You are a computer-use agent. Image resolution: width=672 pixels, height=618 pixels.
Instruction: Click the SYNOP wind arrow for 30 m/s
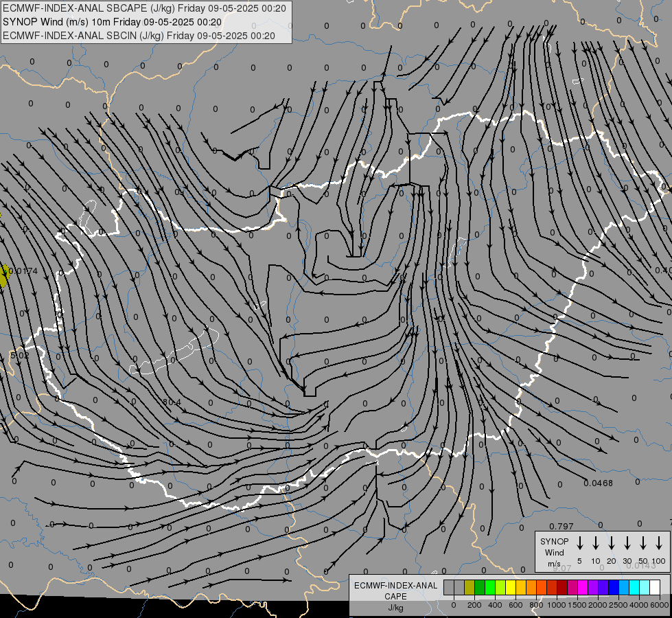coord(627,542)
